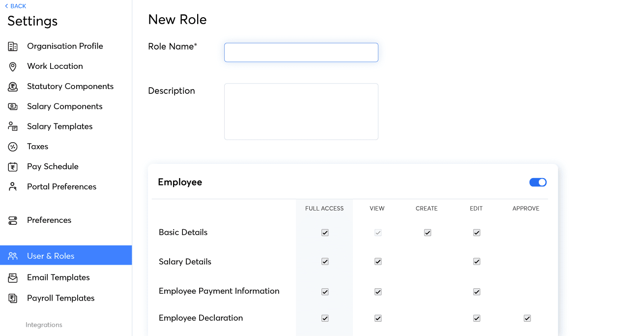
Task: Click the EDIT column header
Action: (x=476, y=209)
